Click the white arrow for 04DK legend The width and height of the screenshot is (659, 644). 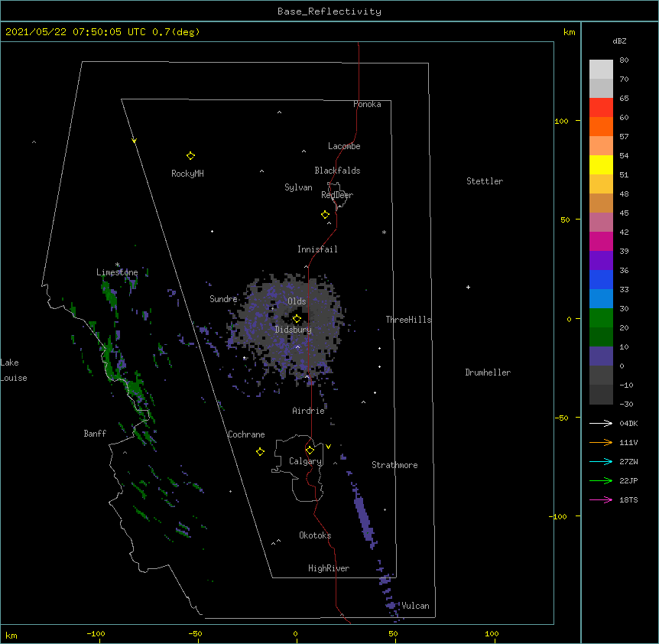[x=601, y=423]
